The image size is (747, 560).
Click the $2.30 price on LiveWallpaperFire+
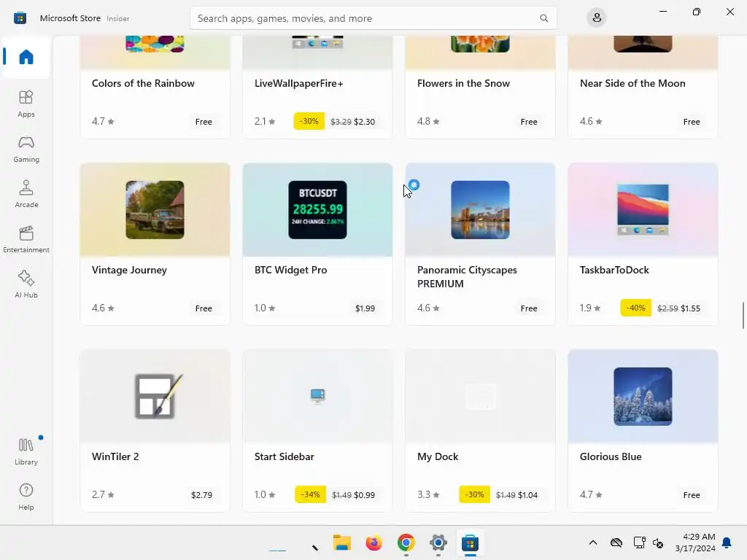365,122
